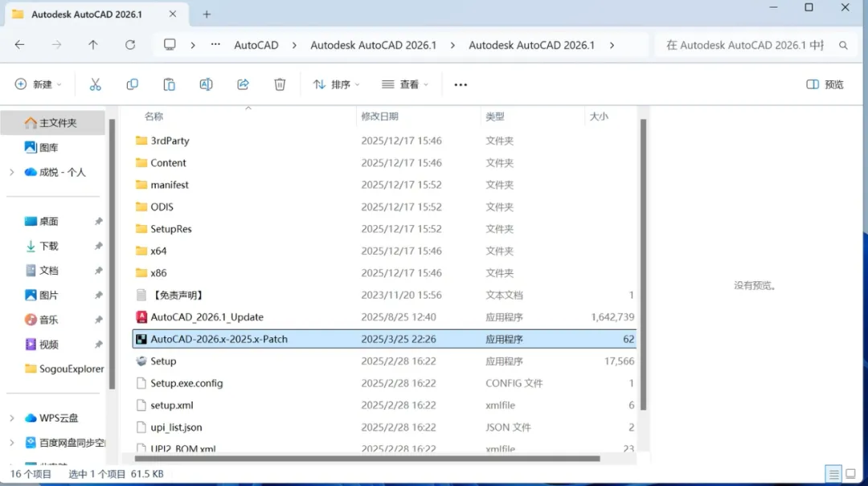868x486 pixels.
Task: Select setup.xml file
Action: coord(384,405)
